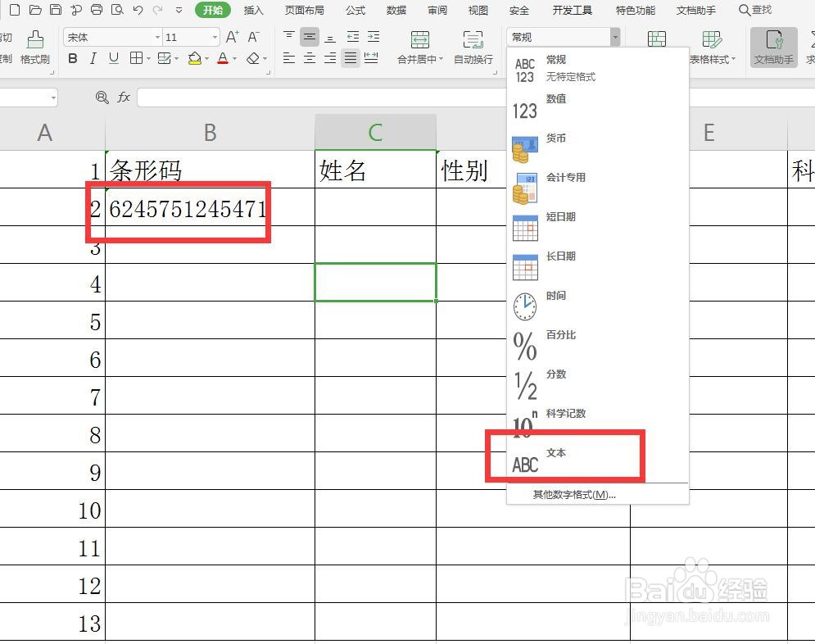Image resolution: width=815 pixels, height=644 pixels.
Task: Switch to the 插入 ribbon tab
Action: tap(253, 11)
